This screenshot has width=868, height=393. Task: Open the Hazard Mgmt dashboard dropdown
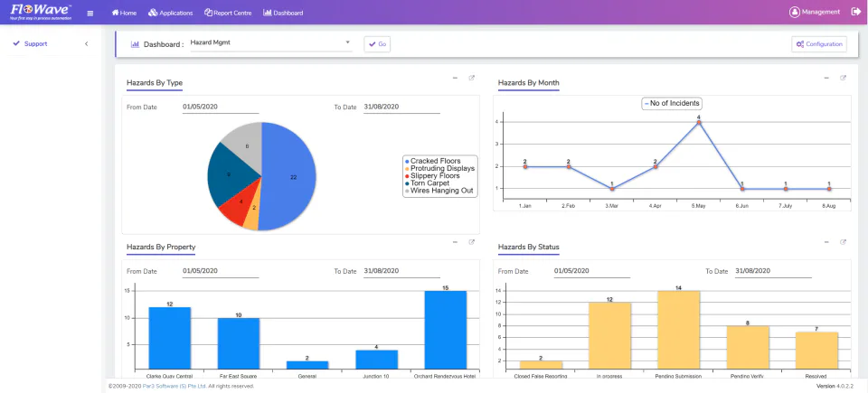(271, 43)
